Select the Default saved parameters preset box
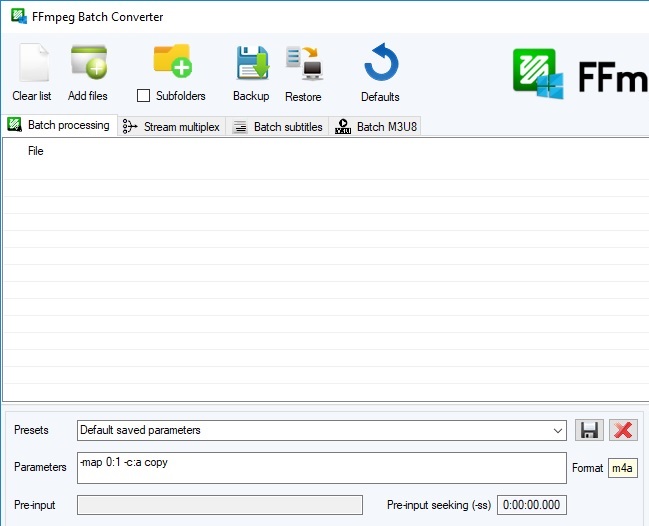The width and height of the screenshot is (649, 526). pyautogui.click(x=322, y=430)
